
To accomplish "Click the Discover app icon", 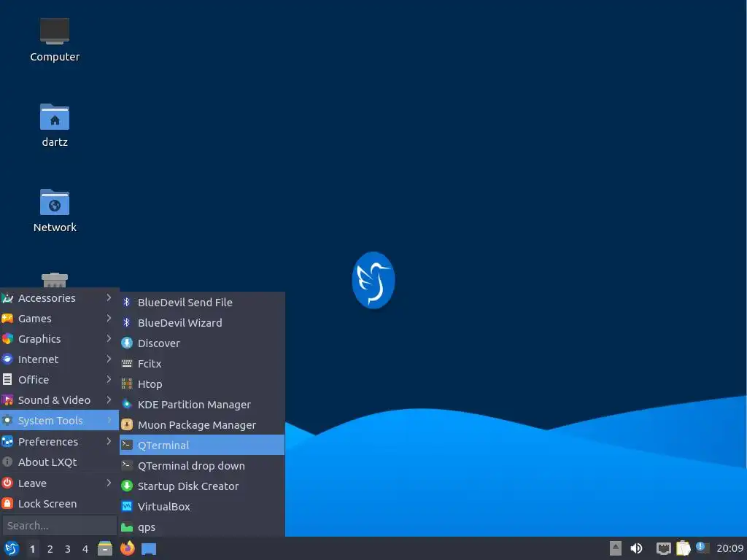I will click(127, 343).
